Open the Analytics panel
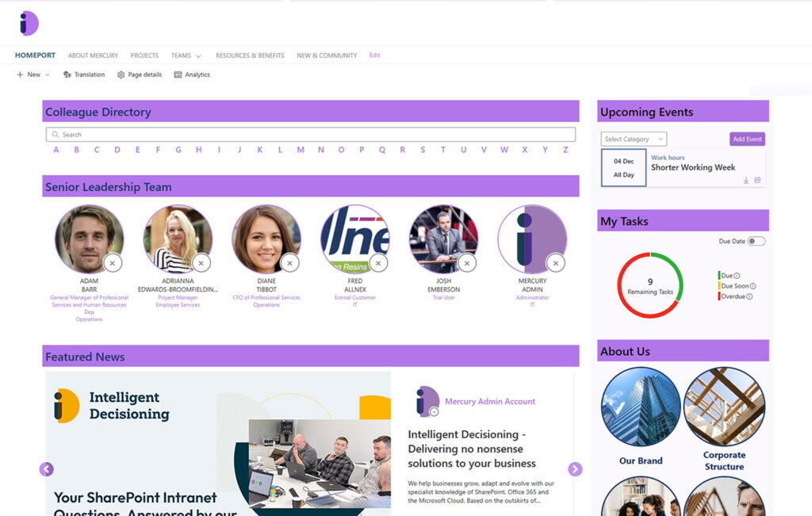812x516 pixels. (192, 75)
